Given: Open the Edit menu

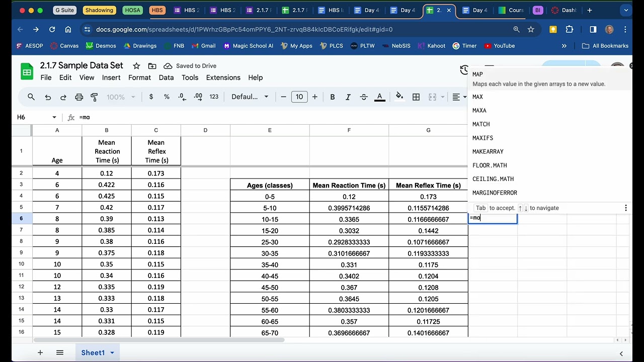Looking at the screenshot, I should (x=65, y=77).
